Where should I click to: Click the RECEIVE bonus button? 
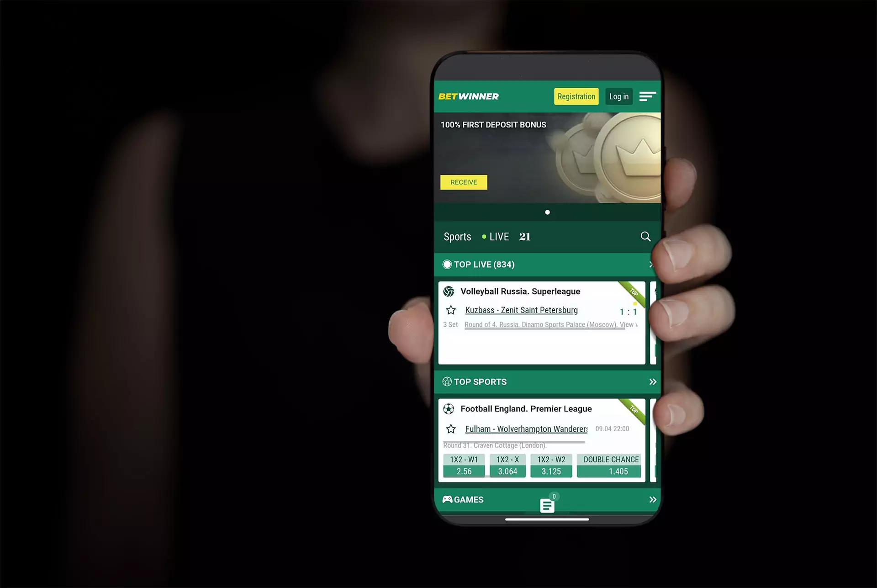[x=464, y=182]
